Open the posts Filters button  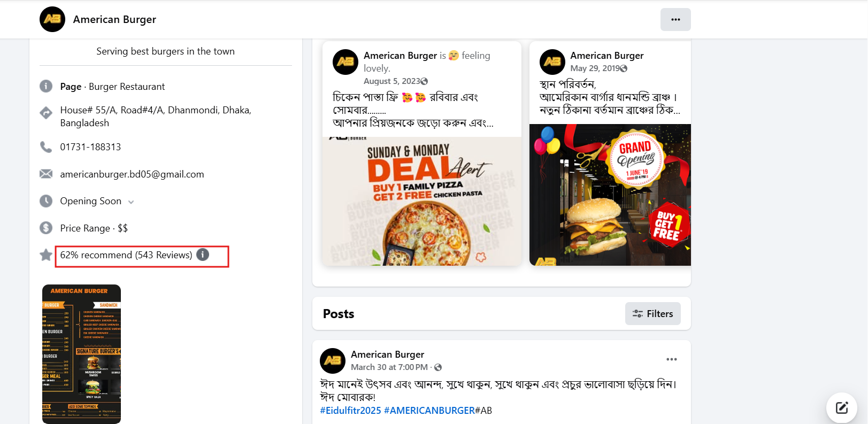click(652, 314)
